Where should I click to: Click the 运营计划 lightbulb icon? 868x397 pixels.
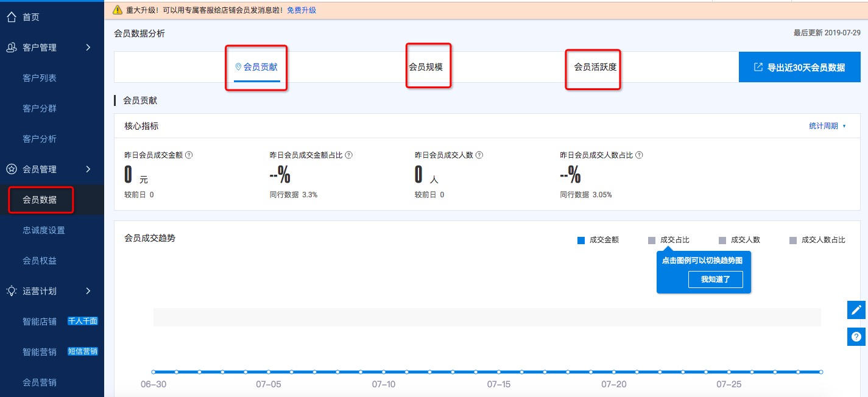11,291
